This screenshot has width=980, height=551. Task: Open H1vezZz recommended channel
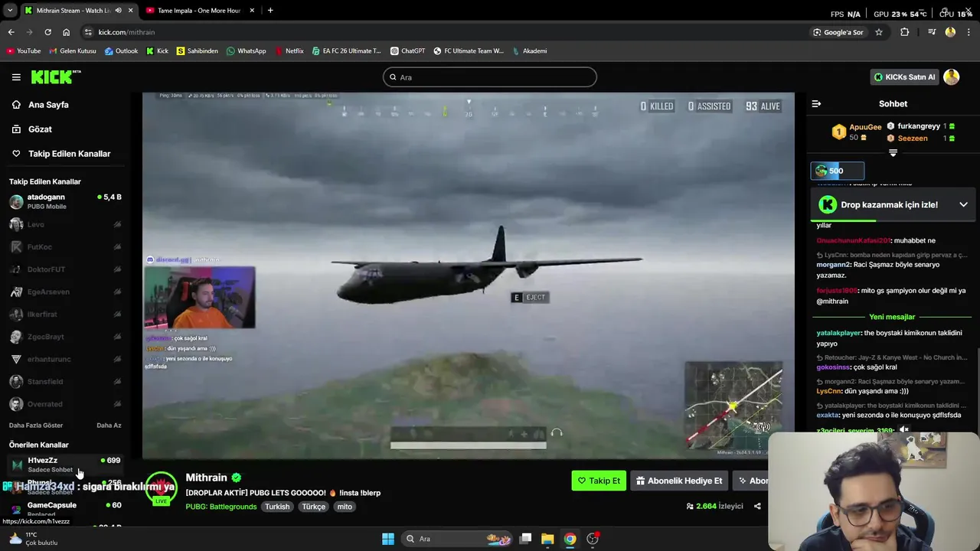65,465
